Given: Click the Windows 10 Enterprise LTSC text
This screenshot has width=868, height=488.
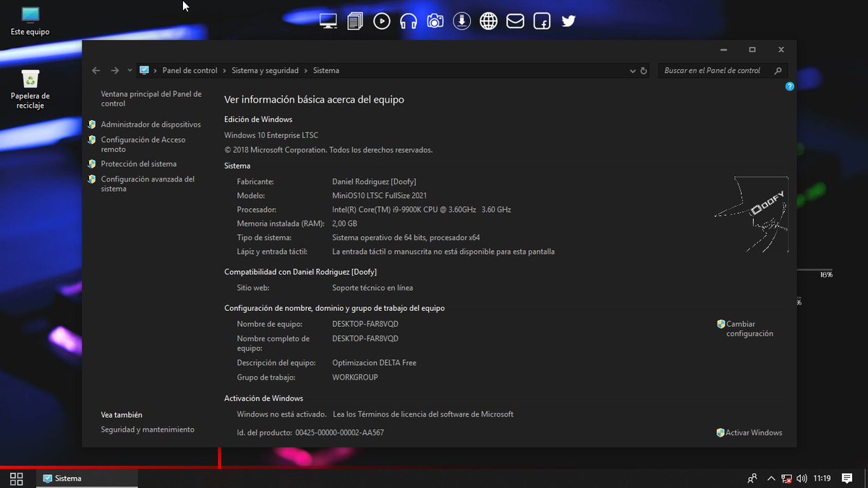Looking at the screenshot, I should point(271,135).
